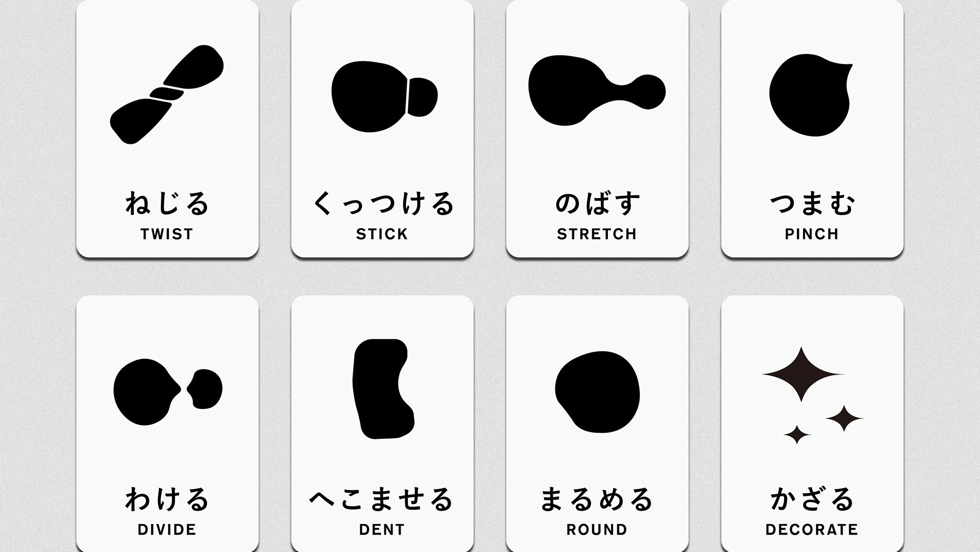The height and width of the screenshot is (552, 980).
Task: Click the TWIST label text
Action: click(x=167, y=234)
